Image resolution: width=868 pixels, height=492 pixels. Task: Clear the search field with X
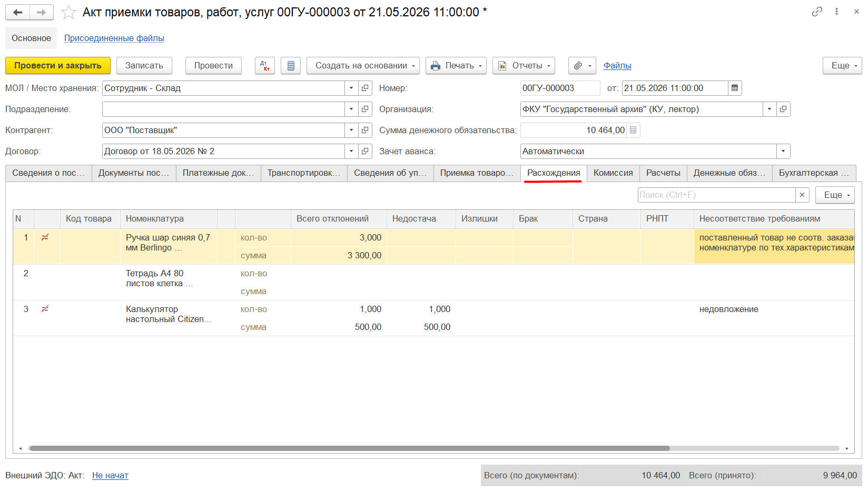802,195
